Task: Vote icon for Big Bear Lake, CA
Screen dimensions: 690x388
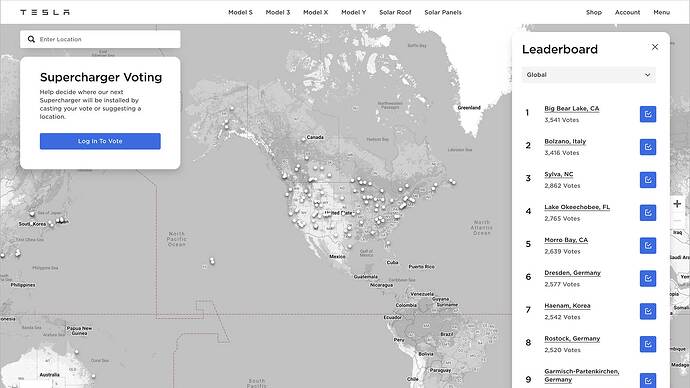Action: tap(648, 114)
